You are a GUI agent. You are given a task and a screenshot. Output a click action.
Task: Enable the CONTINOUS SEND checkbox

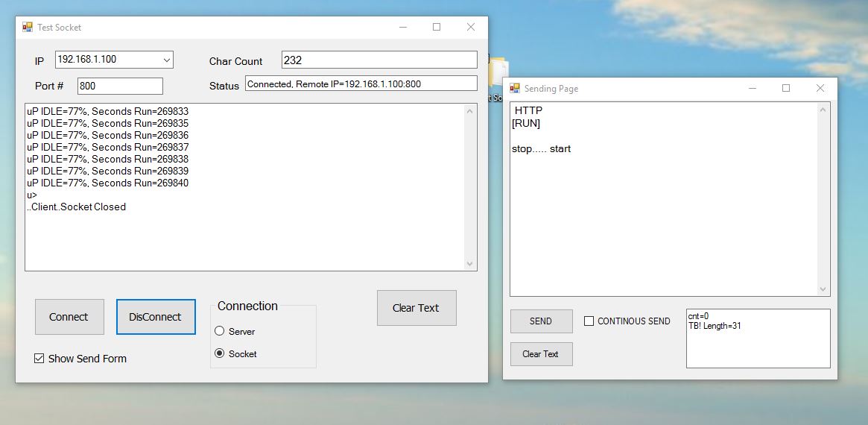[x=589, y=321]
